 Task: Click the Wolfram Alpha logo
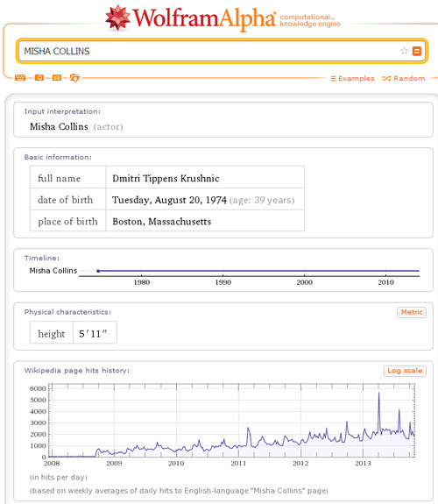(x=191, y=18)
